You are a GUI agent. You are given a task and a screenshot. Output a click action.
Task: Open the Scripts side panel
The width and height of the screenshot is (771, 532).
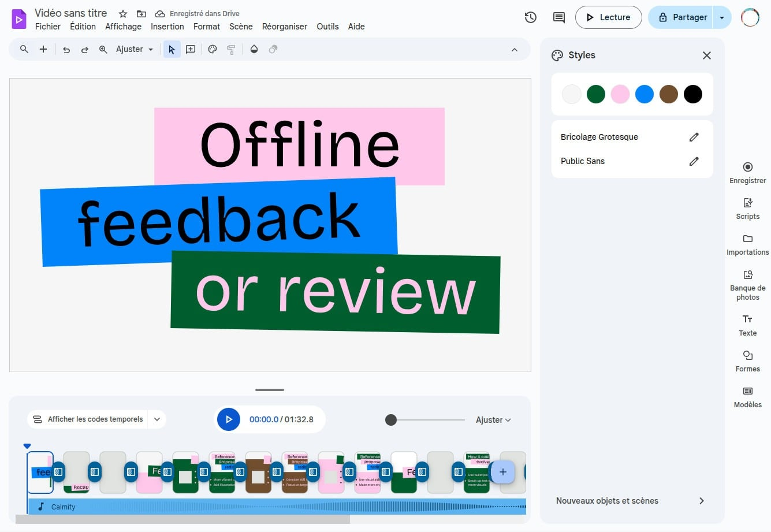[747, 209]
